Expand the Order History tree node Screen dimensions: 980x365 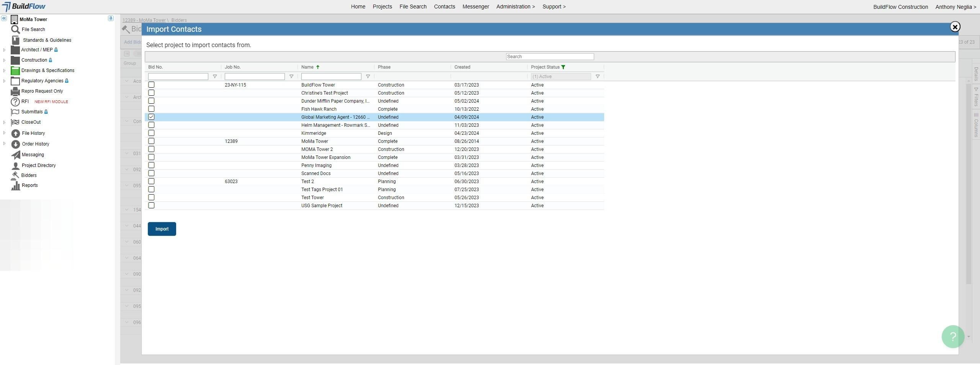[x=4, y=144]
